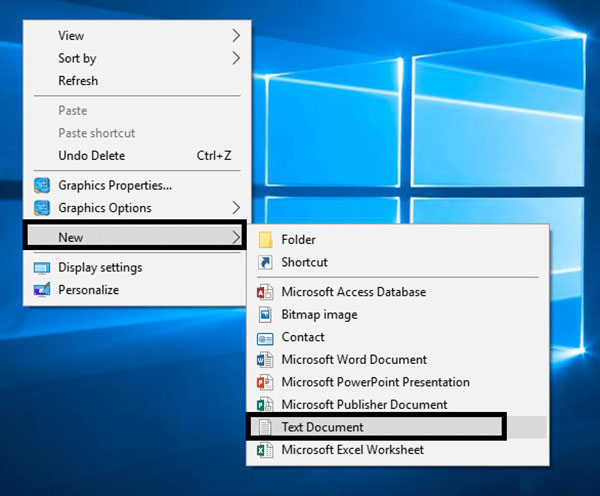Create a new Contact

click(x=398, y=337)
